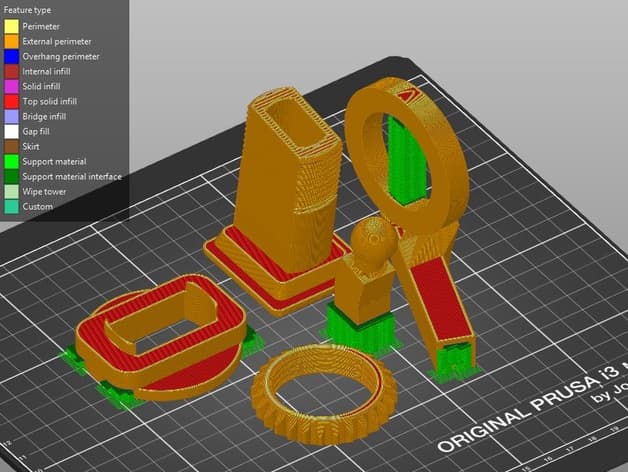This screenshot has width=628, height=472.
Task: Click the Feature type legend heading
Action: 27,10
